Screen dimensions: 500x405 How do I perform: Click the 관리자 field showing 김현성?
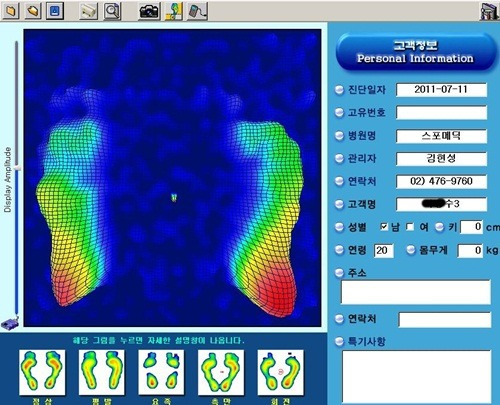pyautogui.click(x=441, y=159)
